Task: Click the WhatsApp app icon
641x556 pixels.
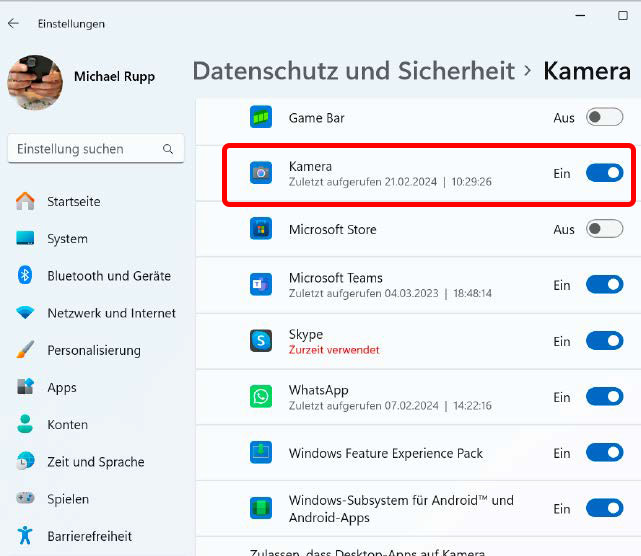Action: (261, 397)
